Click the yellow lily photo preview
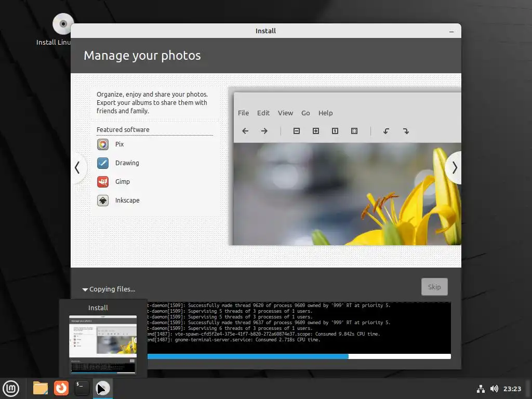 click(347, 194)
